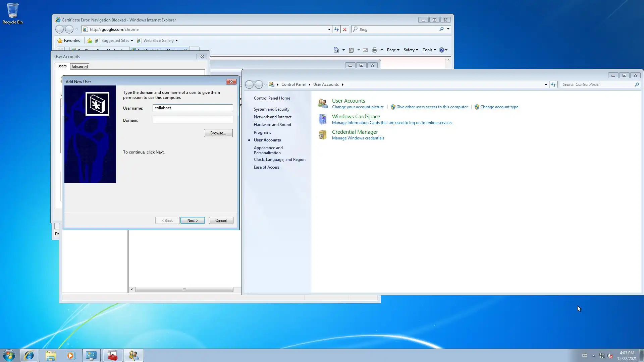Image resolution: width=644 pixels, height=362 pixels.
Task: Select Programs in Control Panel sidebar
Action: coord(262,132)
